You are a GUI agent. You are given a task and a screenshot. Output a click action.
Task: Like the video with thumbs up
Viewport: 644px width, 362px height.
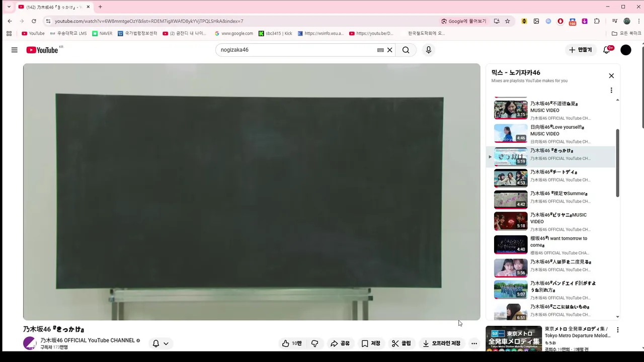(x=292, y=343)
